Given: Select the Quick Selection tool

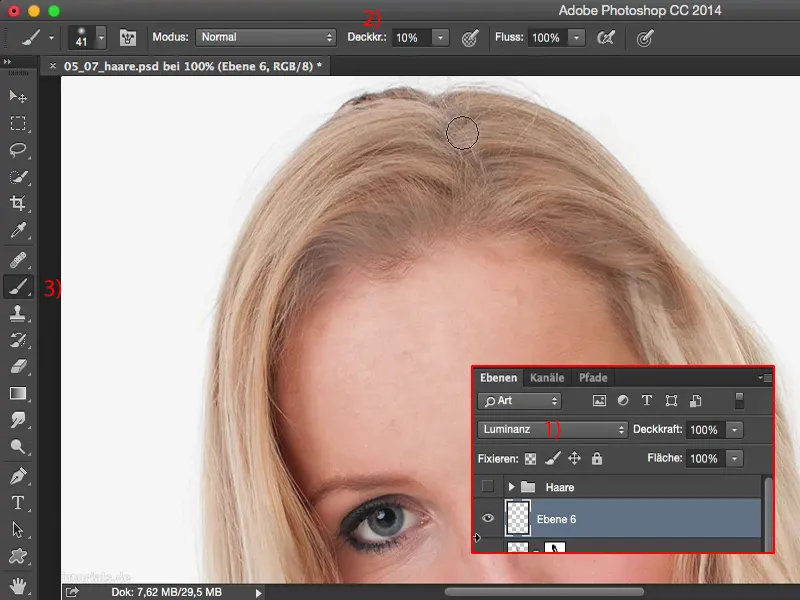Looking at the screenshot, I should [x=18, y=177].
